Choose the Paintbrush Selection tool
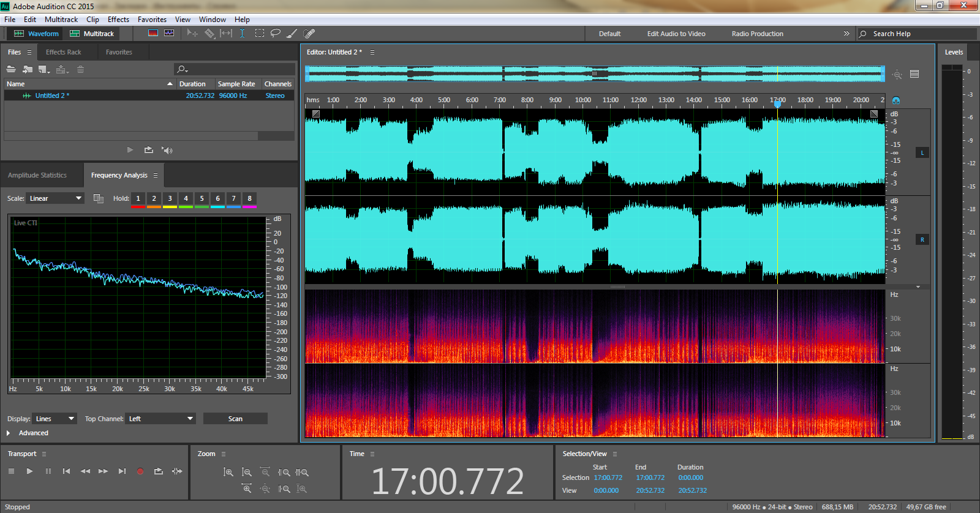 (x=292, y=33)
